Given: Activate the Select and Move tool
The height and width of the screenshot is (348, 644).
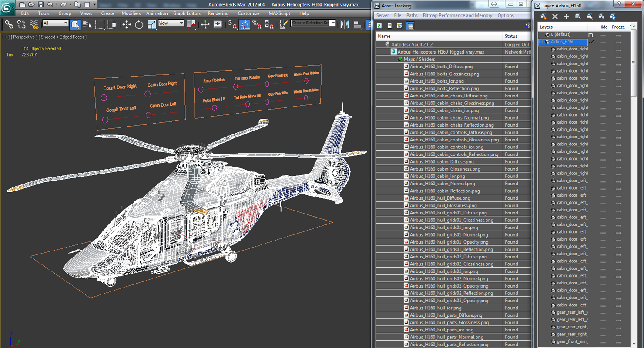Looking at the screenshot, I should pyautogui.click(x=127, y=24).
